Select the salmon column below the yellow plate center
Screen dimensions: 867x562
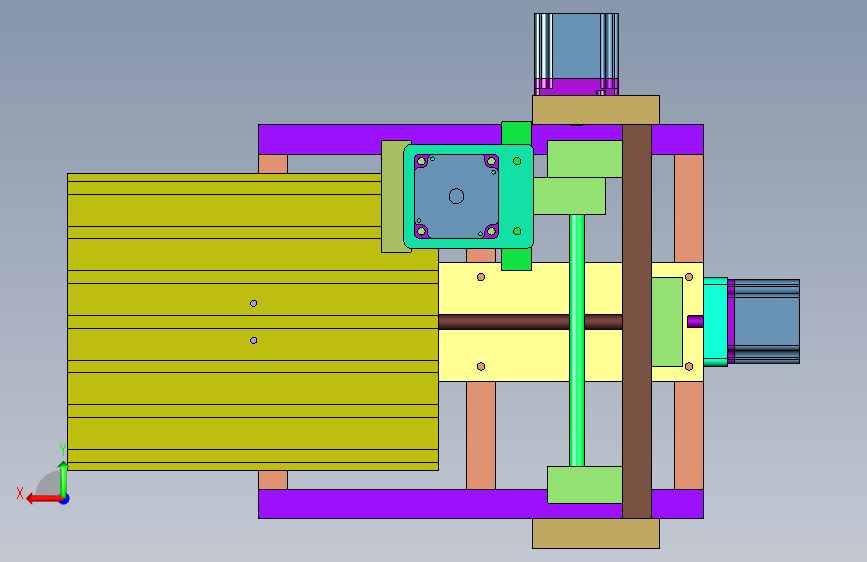click(x=481, y=435)
